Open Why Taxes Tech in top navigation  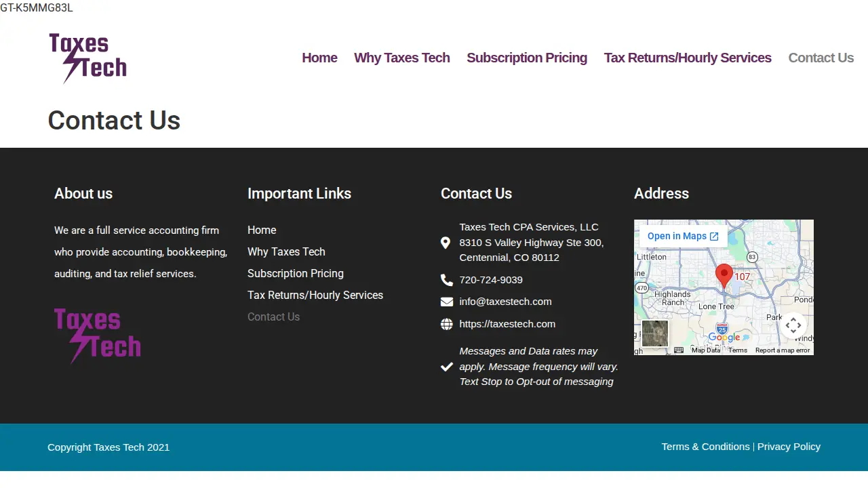coord(402,58)
